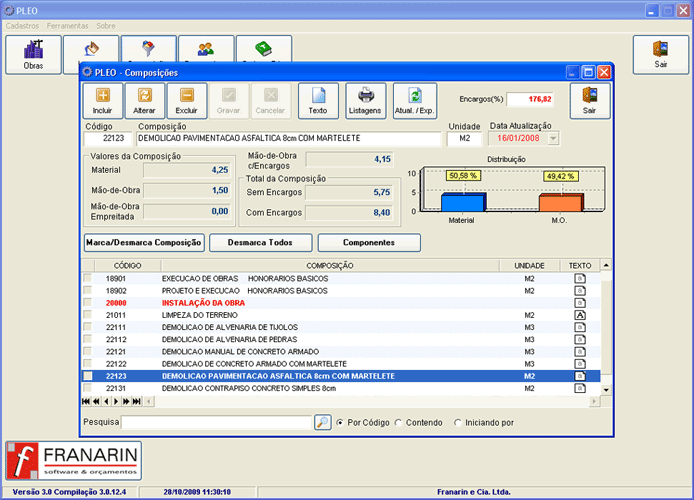This screenshot has width=694, height=500.
Task: Click the blue Material chart bar
Action: tap(463, 202)
